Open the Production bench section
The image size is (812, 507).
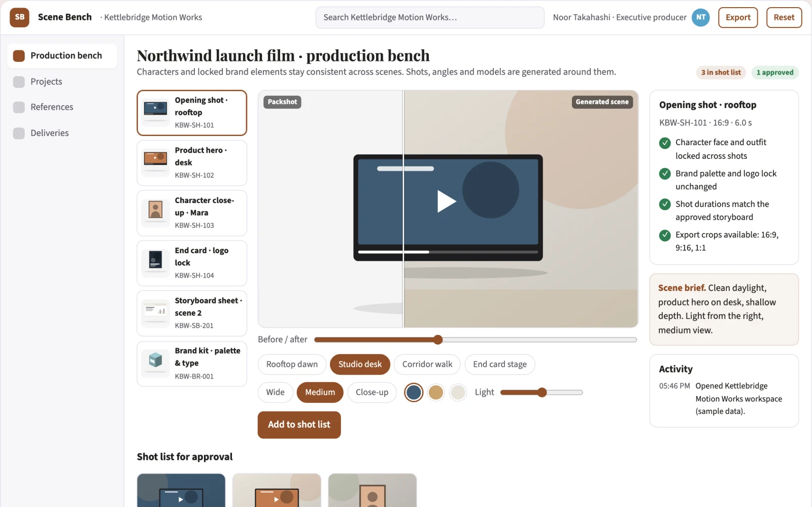pos(62,56)
